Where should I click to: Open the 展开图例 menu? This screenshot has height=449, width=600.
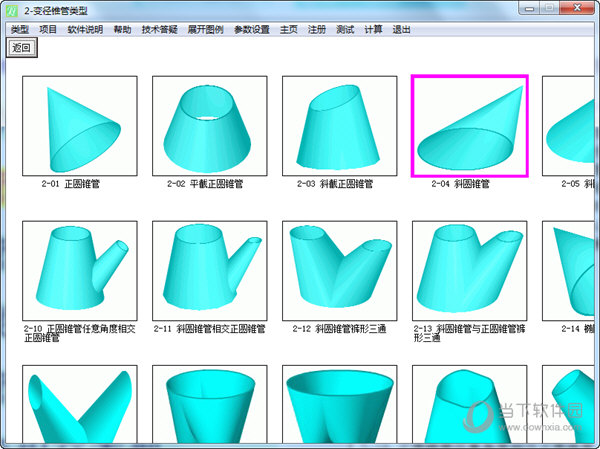pyautogui.click(x=206, y=29)
